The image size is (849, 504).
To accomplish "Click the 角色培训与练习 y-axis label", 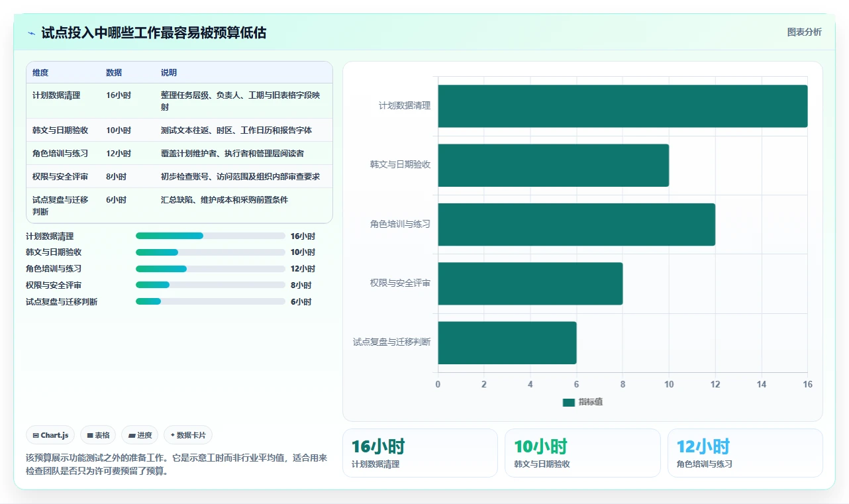I will click(x=400, y=225).
